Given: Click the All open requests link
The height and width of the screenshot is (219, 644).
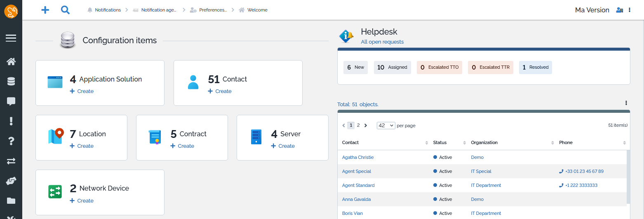Looking at the screenshot, I should click(382, 42).
